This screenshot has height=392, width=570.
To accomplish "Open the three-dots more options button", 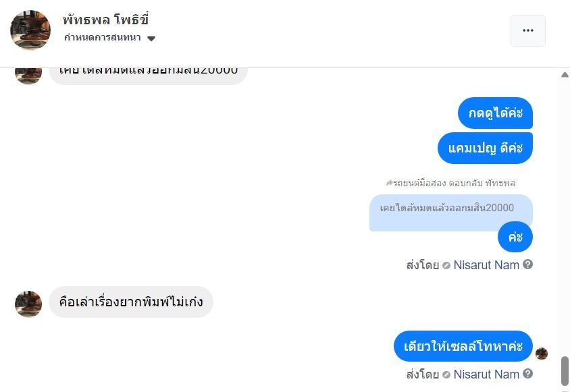I will 527,30.
